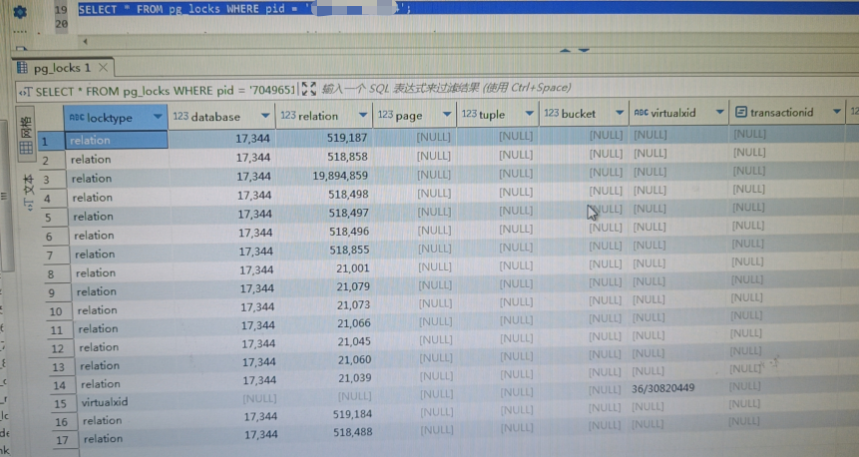Click the locktype cell reading virtualxid
This screenshot has width=859, height=457.
(x=105, y=402)
